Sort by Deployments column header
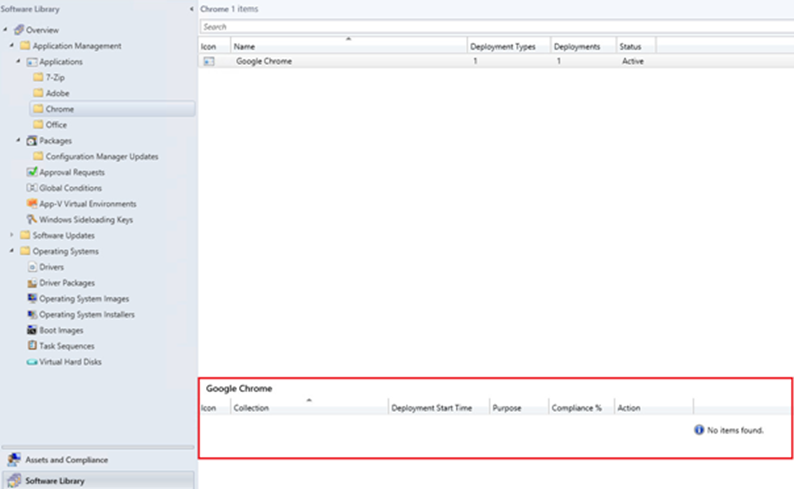Viewport: 794px width, 489px height. (x=583, y=46)
